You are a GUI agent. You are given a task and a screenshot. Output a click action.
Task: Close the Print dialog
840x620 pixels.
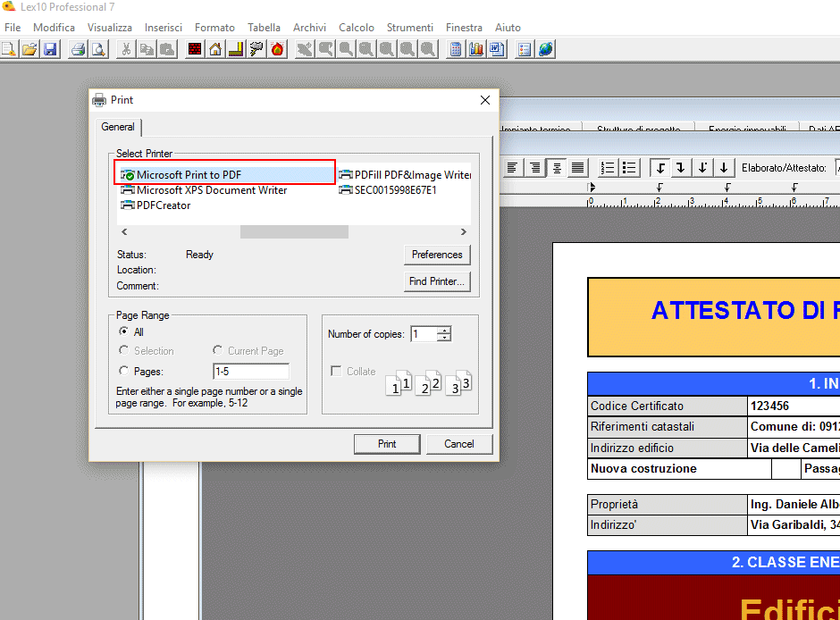pyautogui.click(x=485, y=100)
